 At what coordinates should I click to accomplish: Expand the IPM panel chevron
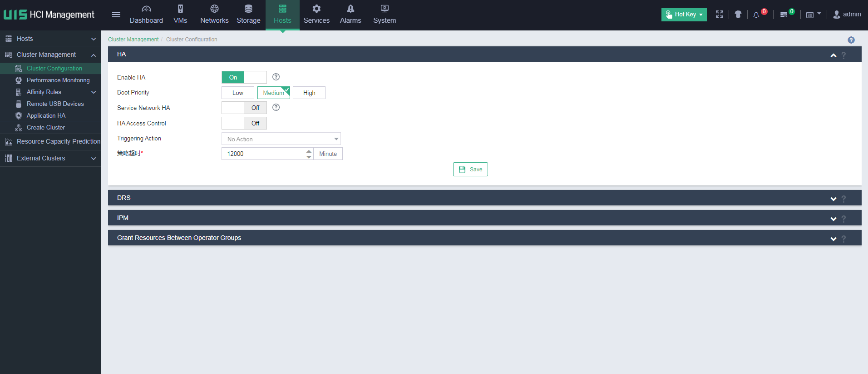coord(833,219)
